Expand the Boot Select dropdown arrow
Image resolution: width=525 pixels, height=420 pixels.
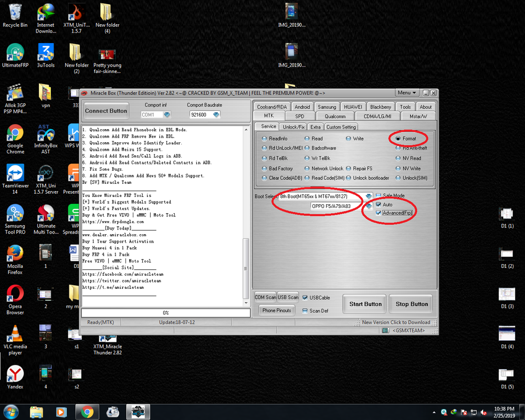[369, 196]
